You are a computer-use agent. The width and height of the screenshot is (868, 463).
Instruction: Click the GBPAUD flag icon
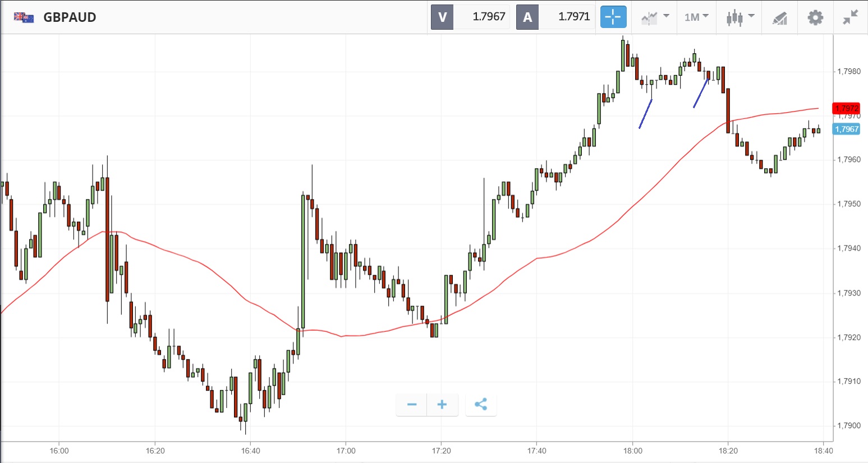point(24,17)
